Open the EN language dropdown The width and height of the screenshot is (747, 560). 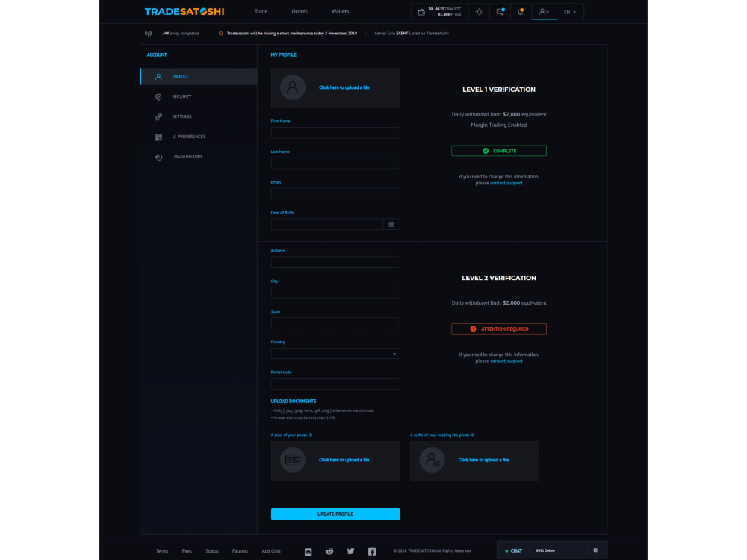coord(570,12)
